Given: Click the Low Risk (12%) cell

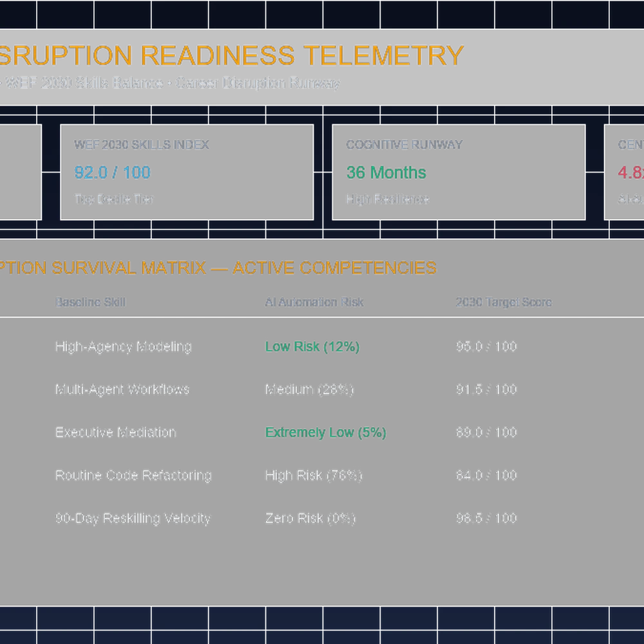Looking at the screenshot, I should point(312,346).
